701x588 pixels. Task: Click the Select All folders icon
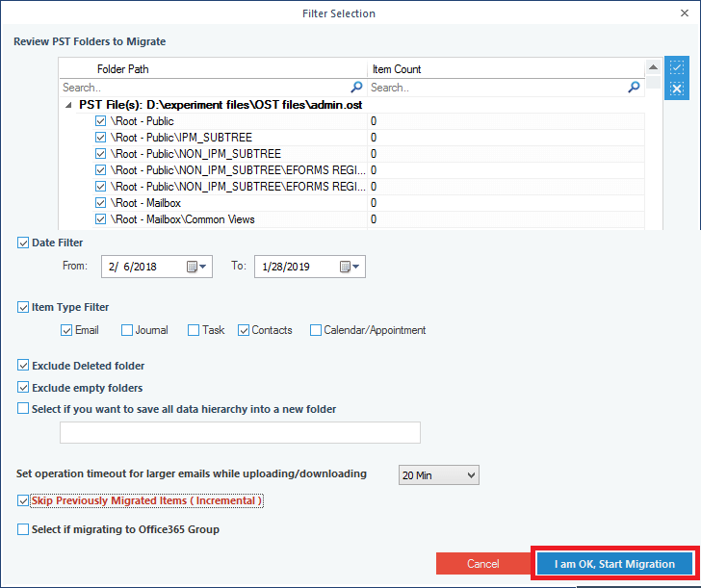click(676, 68)
